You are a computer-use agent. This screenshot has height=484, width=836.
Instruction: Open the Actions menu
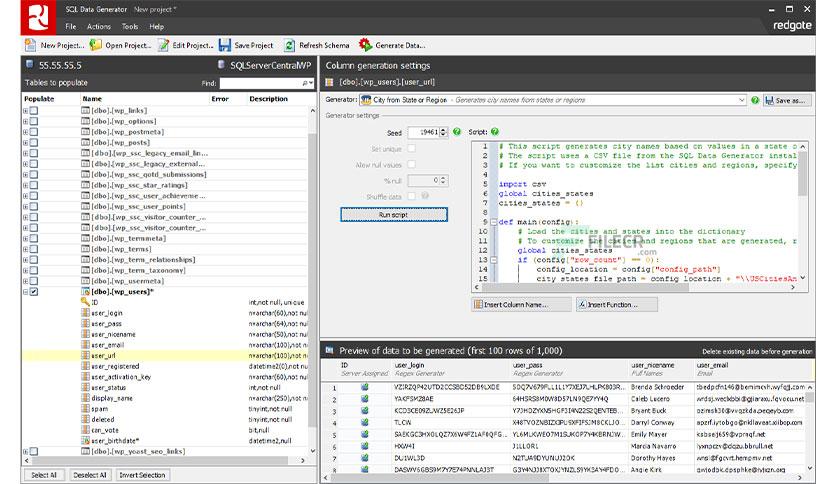coord(98,26)
